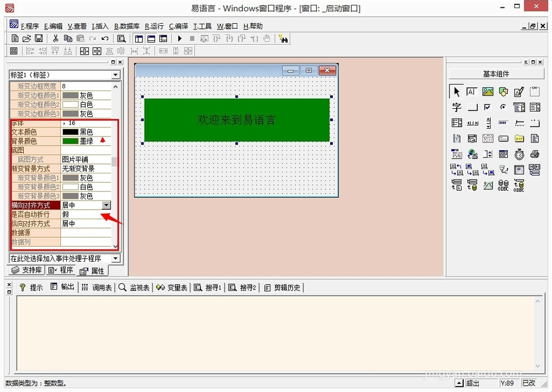This screenshot has width=552, height=392.
Task: Close the property panel with its X button
Action: coord(120,62)
